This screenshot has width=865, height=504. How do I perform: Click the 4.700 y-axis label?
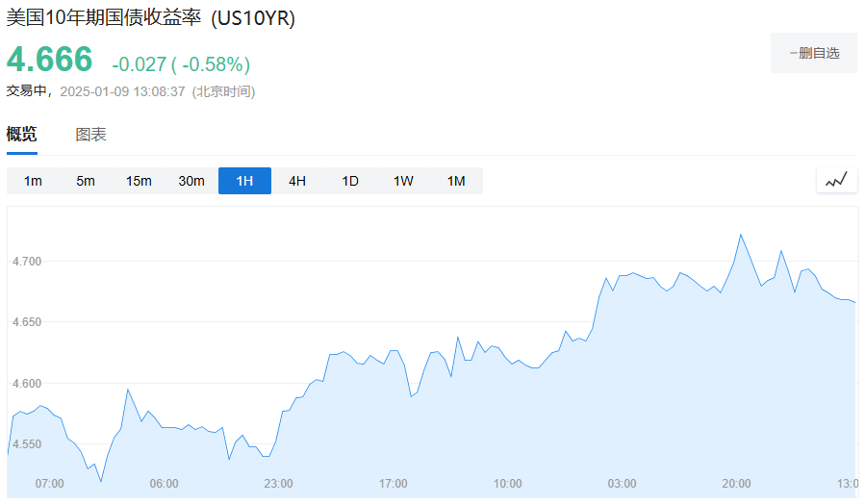pos(26,261)
